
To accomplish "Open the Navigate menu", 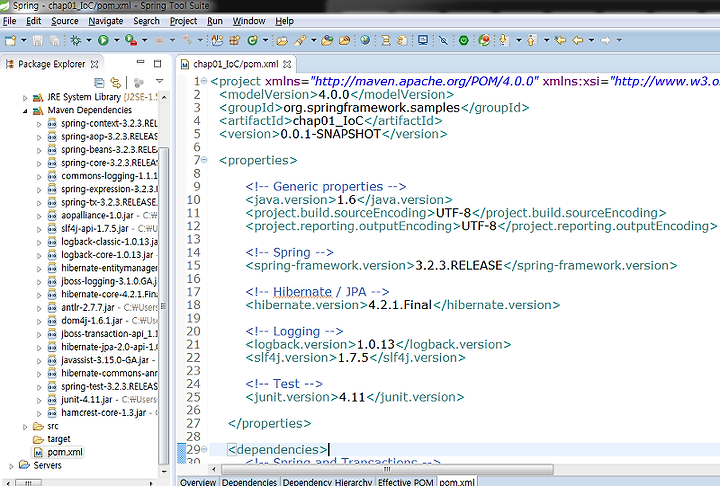I will pos(106,21).
